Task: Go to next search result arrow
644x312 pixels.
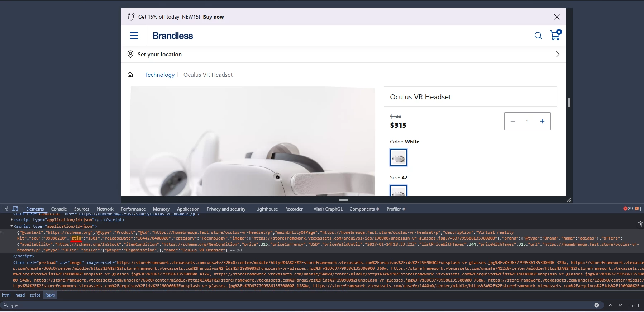Action: (x=620, y=305)
